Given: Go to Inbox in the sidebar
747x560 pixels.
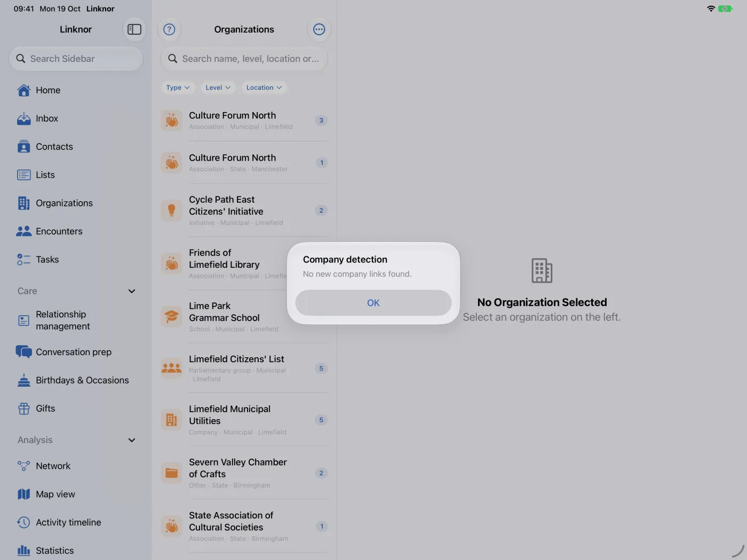Looking at the screenshot, I should click(x=76, y=118).
